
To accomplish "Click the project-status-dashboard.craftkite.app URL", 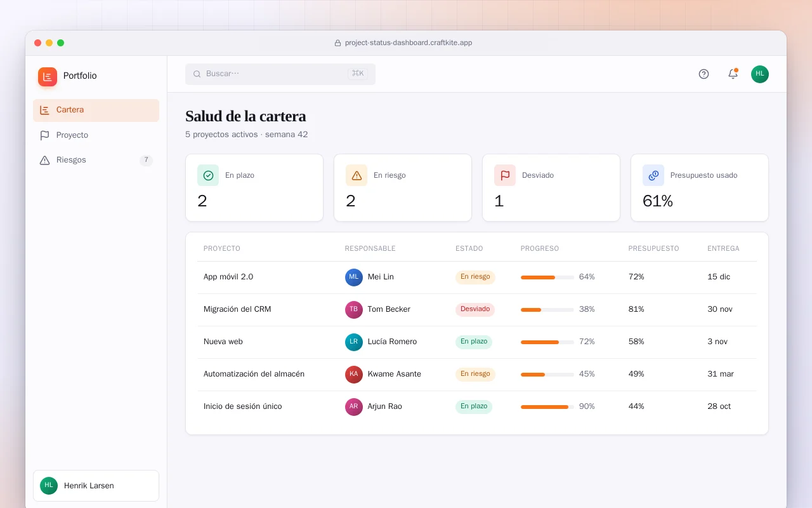I will point(409,43).
